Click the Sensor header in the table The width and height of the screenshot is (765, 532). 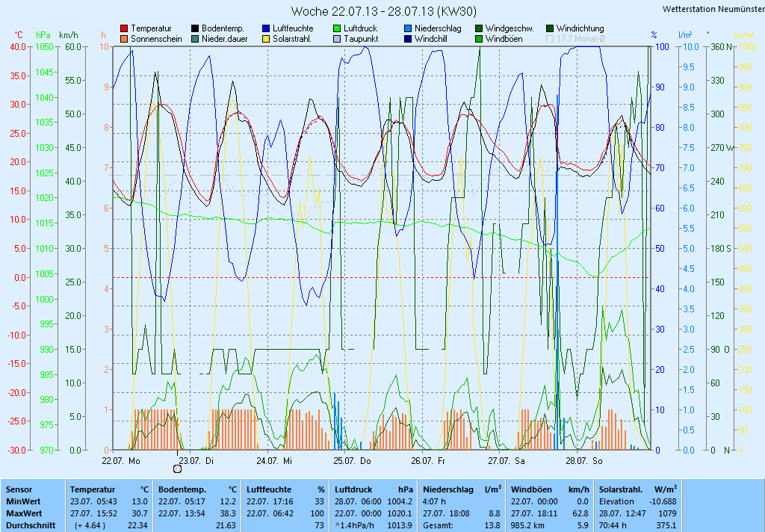point(19,489)
